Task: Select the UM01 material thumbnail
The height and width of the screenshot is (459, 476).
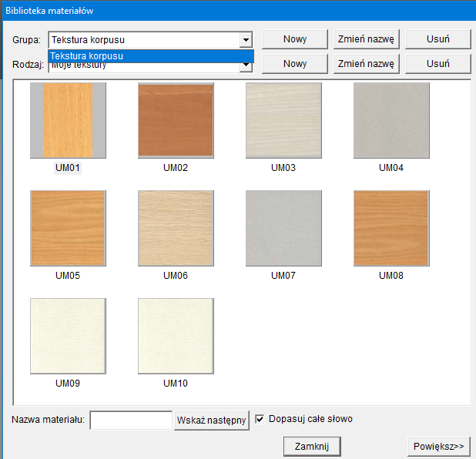Action: click(68, 120)
